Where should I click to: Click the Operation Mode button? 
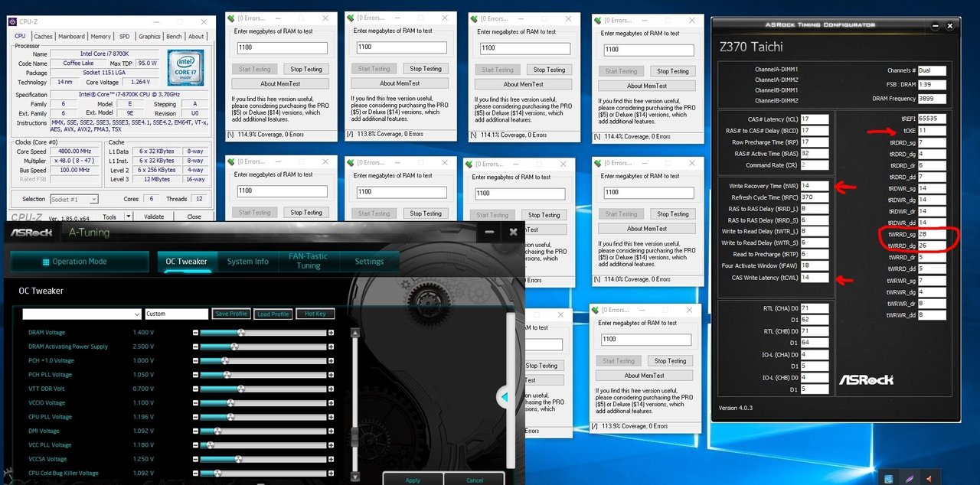click(x=80, y=262)
